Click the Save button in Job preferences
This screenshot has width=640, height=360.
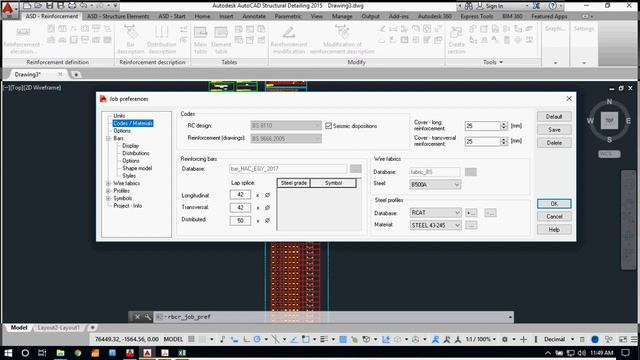(x=554, y=130)
